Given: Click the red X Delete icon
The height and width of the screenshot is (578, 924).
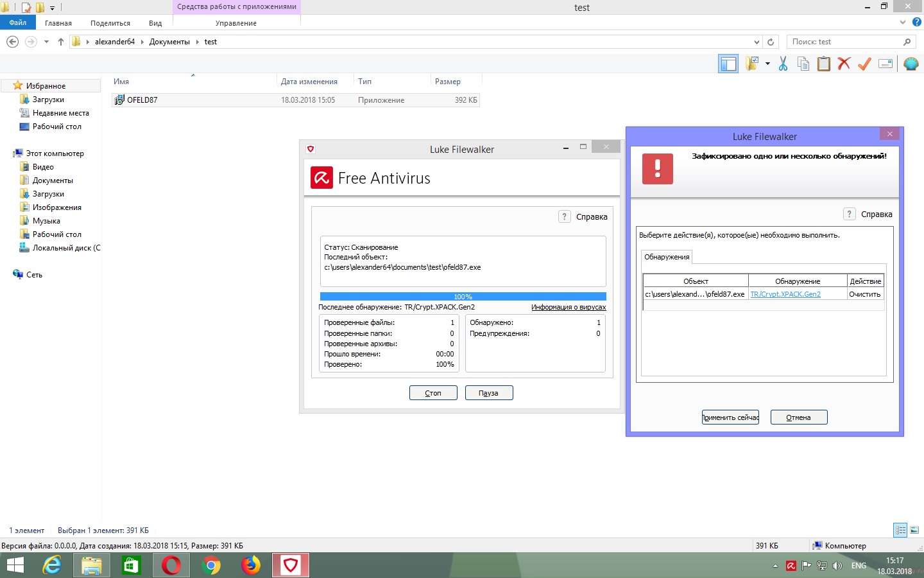Looking at the screenshot, I should tap(844, 64).
